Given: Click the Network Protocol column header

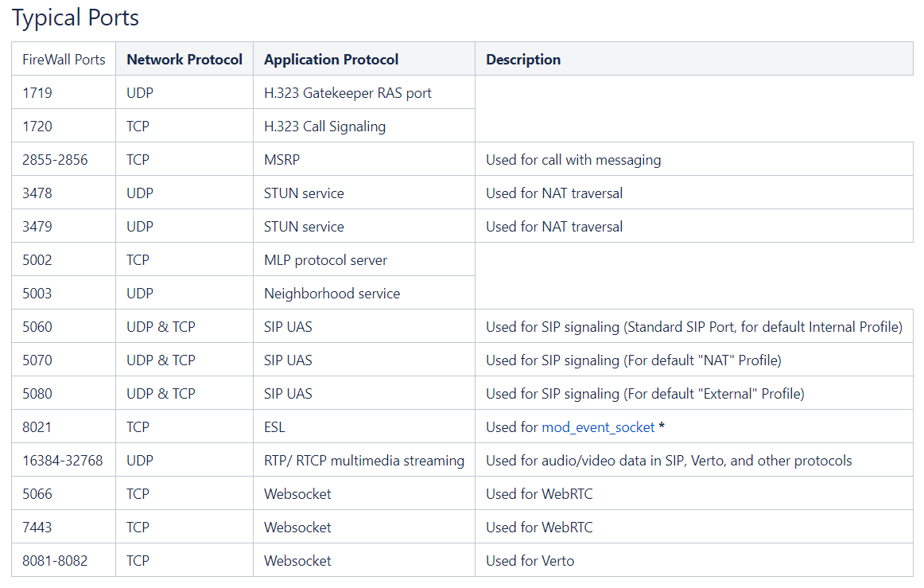Looking at the screenshot, I should point(184,59).
